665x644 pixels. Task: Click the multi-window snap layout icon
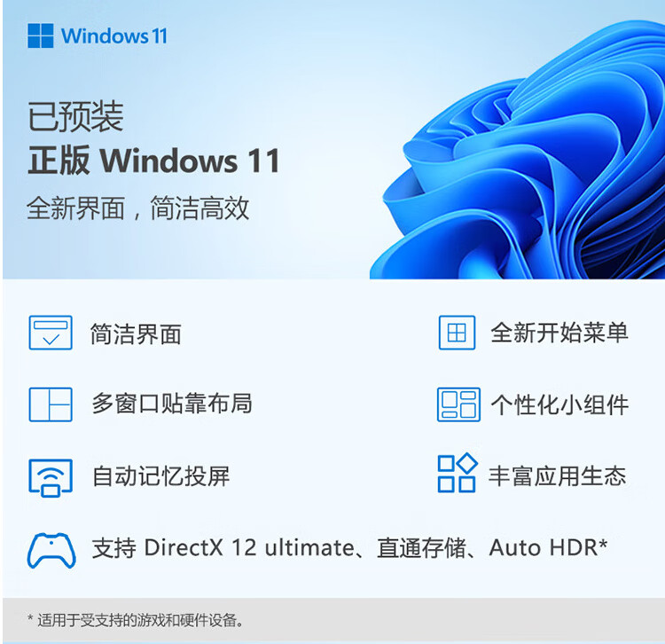pyautogui.click(x=51, y=404)
